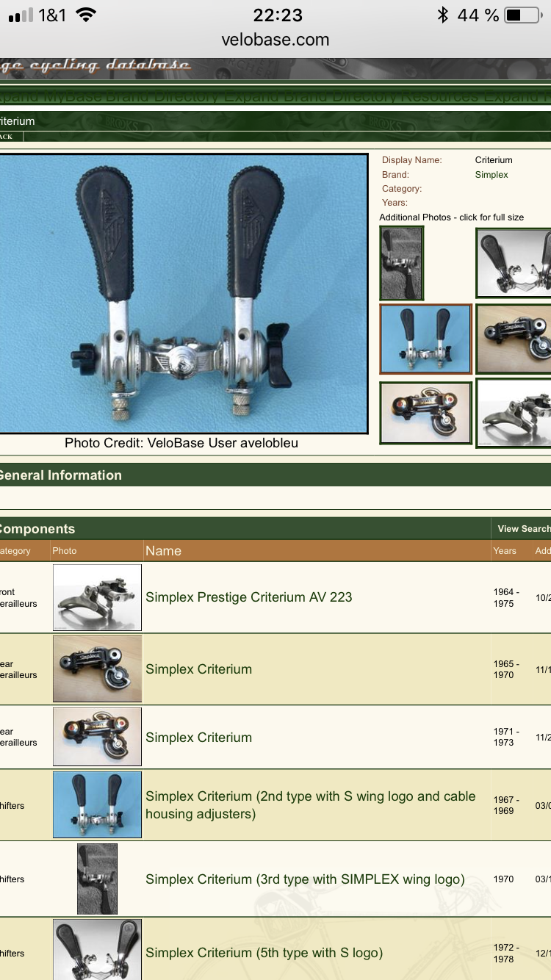Expand the MyBase menu item
The height and width of the screenshot is (980, 551).
click(x=72, y=97)
